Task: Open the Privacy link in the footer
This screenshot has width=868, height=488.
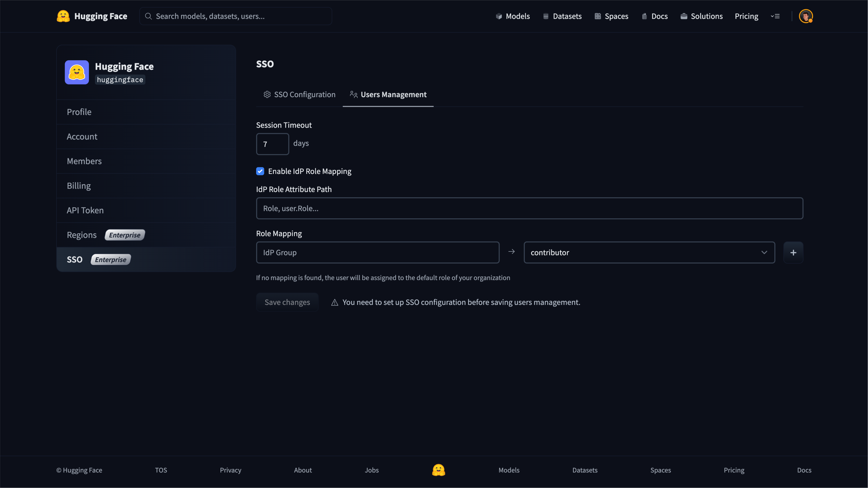Action: point(230,470)
